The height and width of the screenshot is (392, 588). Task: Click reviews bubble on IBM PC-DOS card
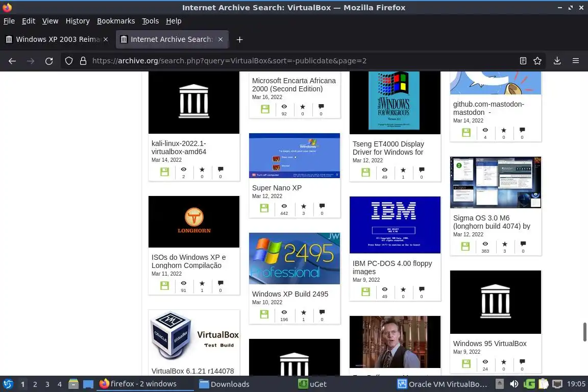422,289
